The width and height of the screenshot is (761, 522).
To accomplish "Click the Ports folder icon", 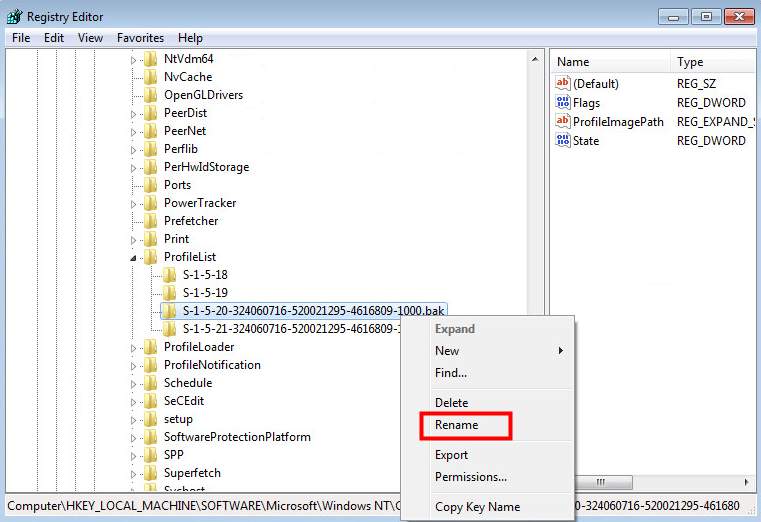I will coord(150,185).
